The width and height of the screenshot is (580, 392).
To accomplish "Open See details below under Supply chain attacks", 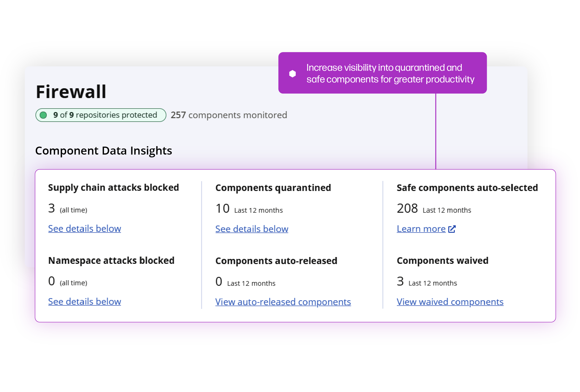I will 84,229.
